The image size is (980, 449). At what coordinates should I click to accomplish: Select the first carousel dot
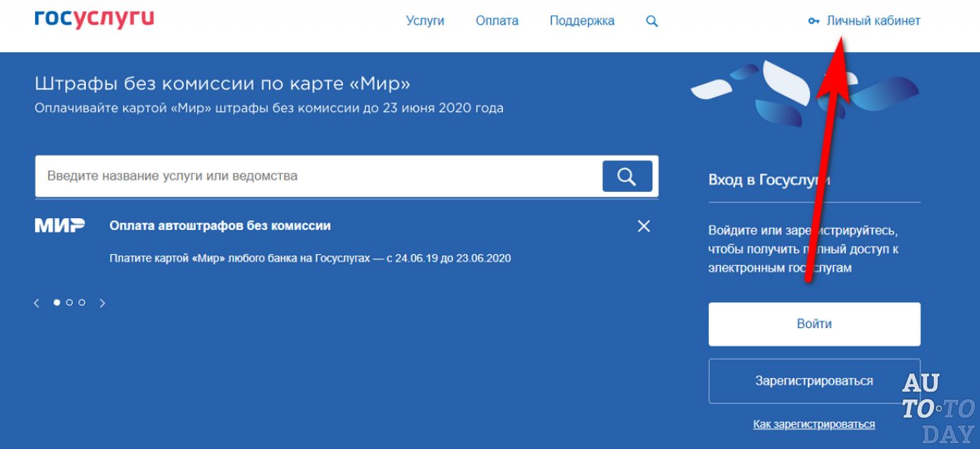(x=57, y=302)
